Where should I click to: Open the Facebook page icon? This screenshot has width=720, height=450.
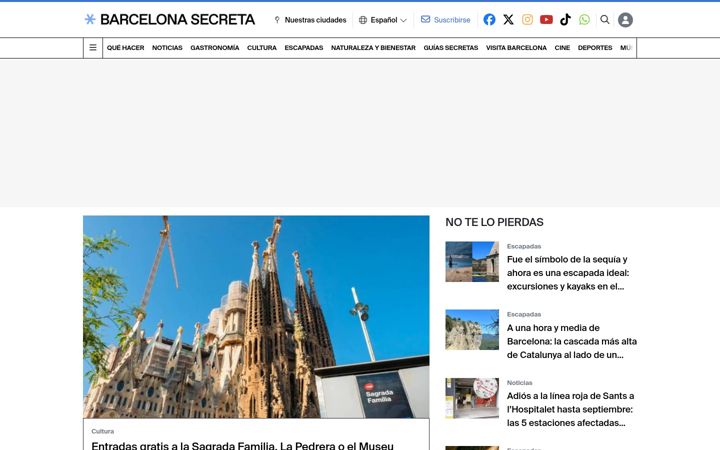(489, 20)
